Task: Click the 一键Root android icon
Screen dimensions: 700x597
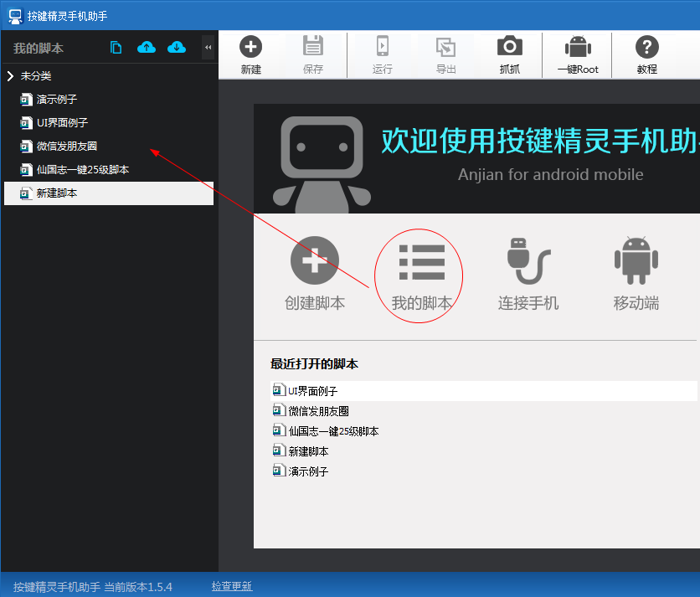Action: coord(578,46)
